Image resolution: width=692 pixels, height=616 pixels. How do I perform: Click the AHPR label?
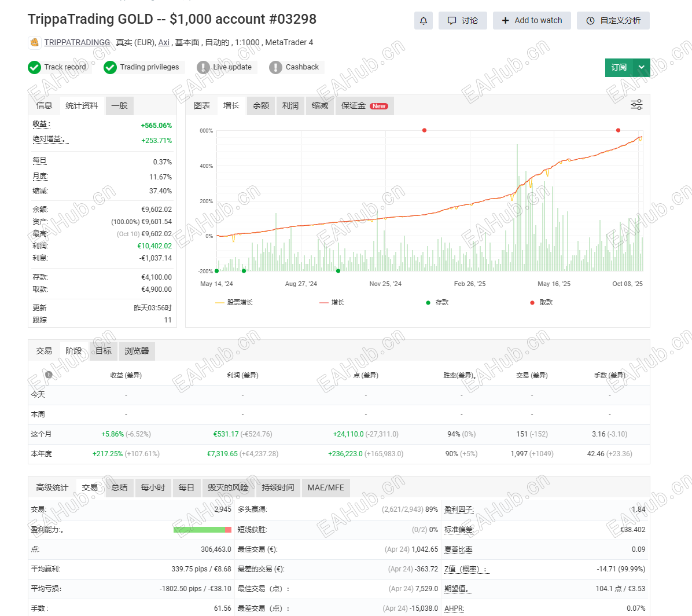(455, 608)
